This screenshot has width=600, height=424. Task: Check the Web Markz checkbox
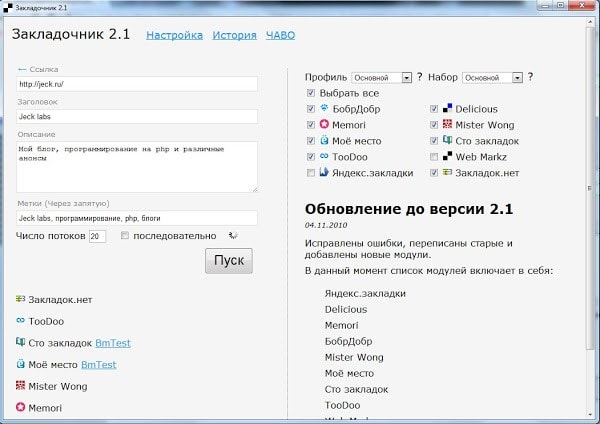click(432, 157)
